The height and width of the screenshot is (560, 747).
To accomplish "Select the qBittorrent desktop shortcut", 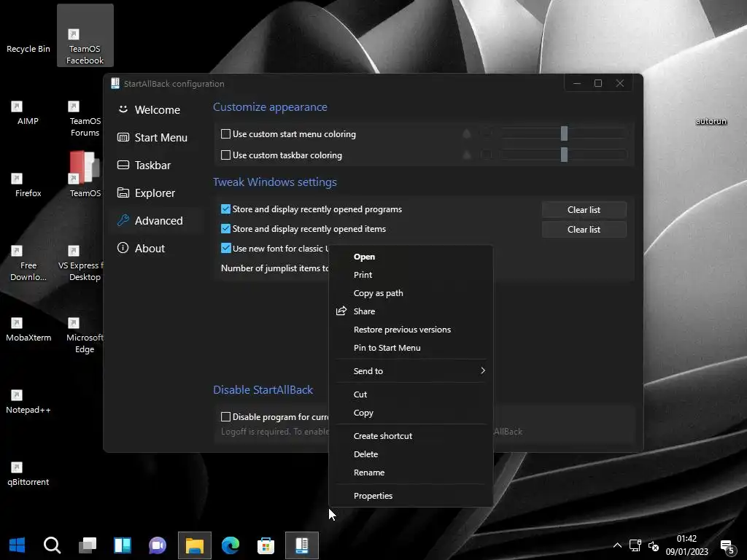I will [x=28, y=474].
